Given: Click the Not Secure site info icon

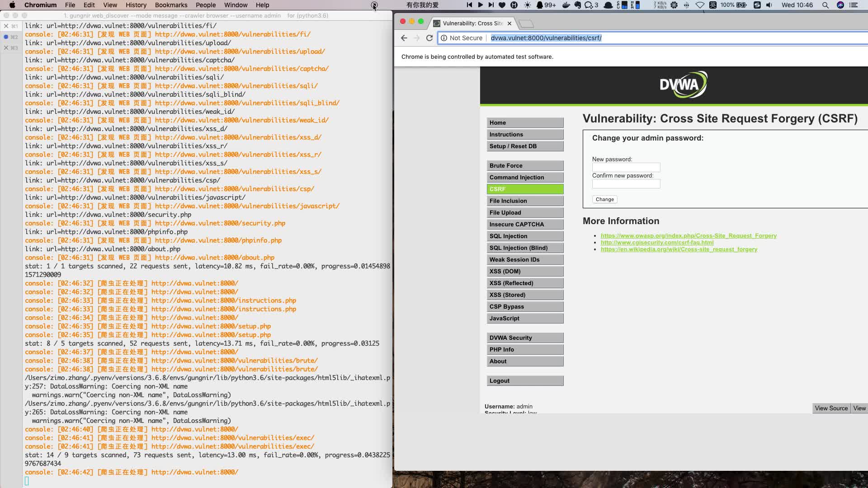Looking at the screenshot, I should (444, 38).
